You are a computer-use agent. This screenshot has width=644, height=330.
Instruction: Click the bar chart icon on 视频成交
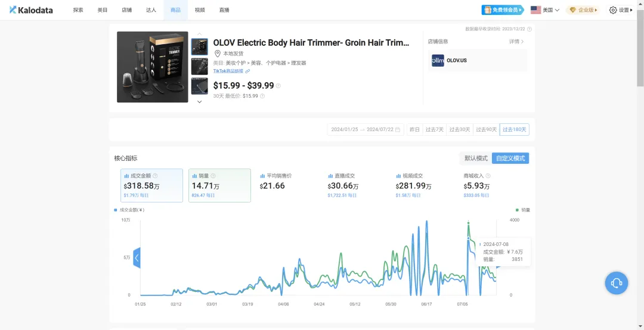(398, 176)
